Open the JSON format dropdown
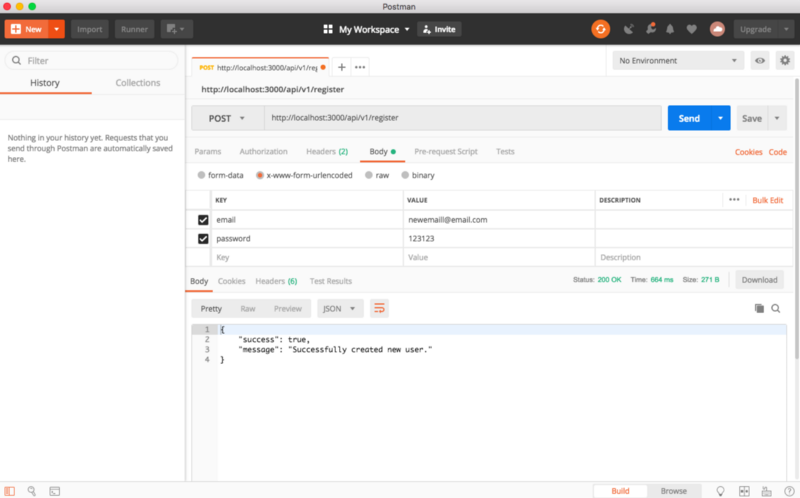 pos(340,309)
